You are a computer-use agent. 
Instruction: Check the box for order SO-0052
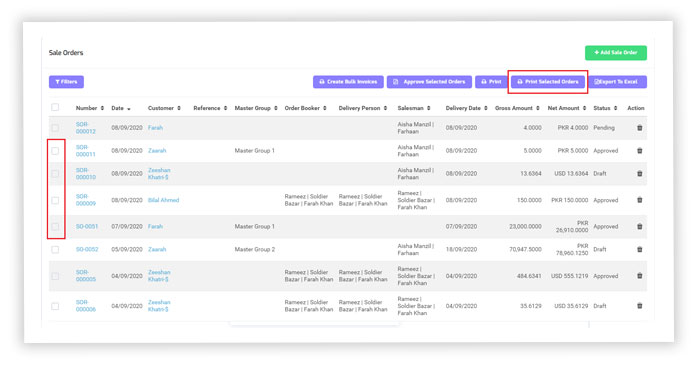[55, 249]
